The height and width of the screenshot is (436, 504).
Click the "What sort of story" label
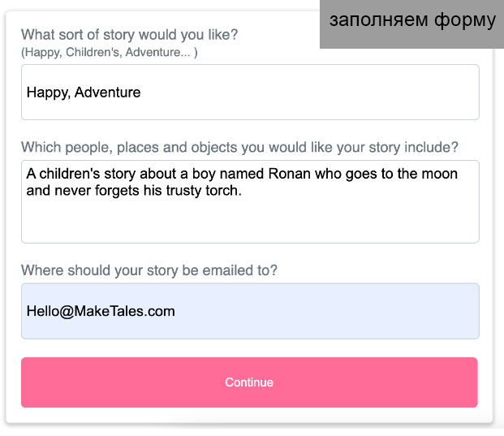pyautogui.click(x=130, y=35)
